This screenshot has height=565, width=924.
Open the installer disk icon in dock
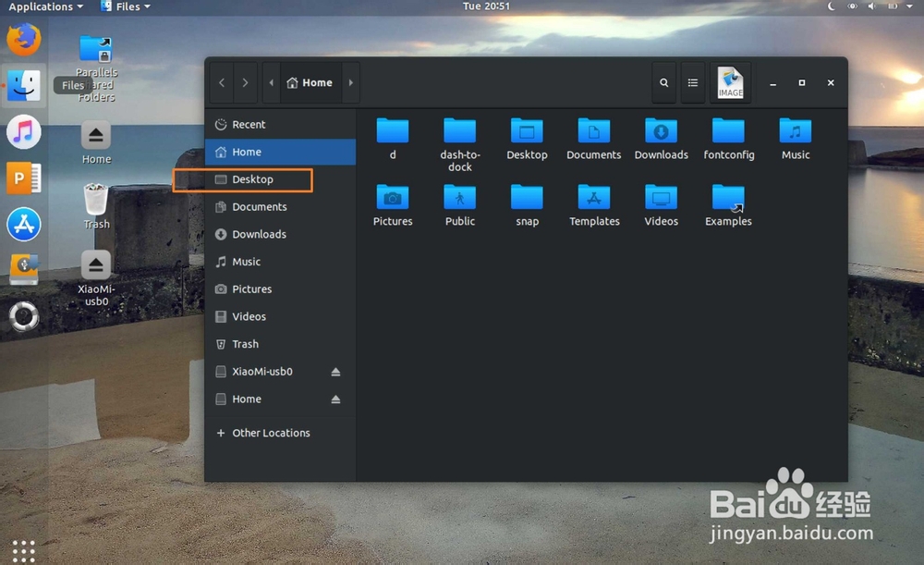24,269
